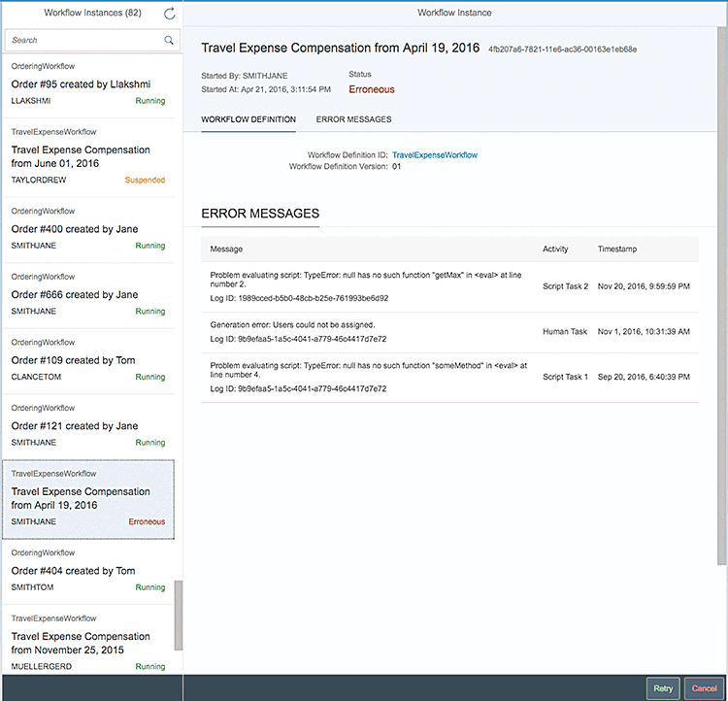Click the refresh workflow instances icon
Viewport: 728px width, 701px height.
[170, 14]
